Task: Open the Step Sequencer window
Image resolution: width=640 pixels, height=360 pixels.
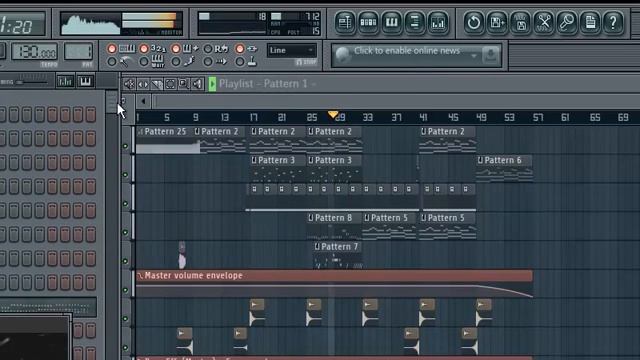Action: 368,22
